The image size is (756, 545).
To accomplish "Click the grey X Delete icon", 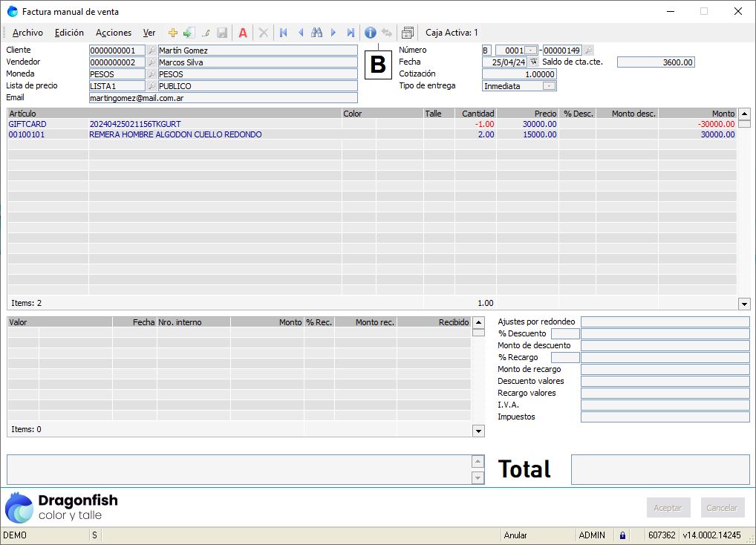I will pyautogui.click(x=263, y=33).
